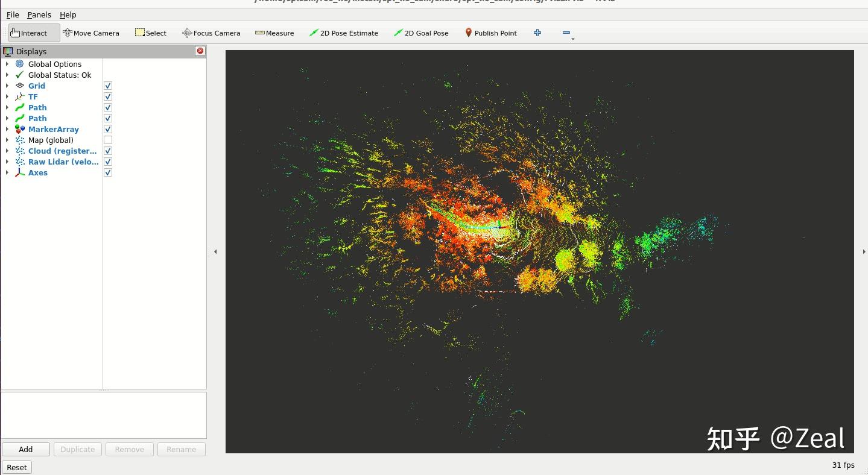The image size is (868, 475).
Task: Uncheck the MarkerArray checkbox
Action: coord(108,129)
